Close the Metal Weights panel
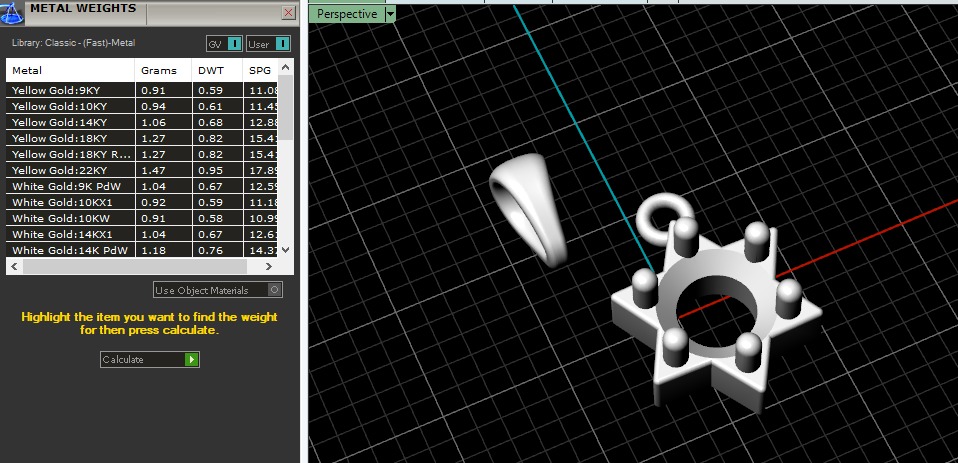 point(288,12)
